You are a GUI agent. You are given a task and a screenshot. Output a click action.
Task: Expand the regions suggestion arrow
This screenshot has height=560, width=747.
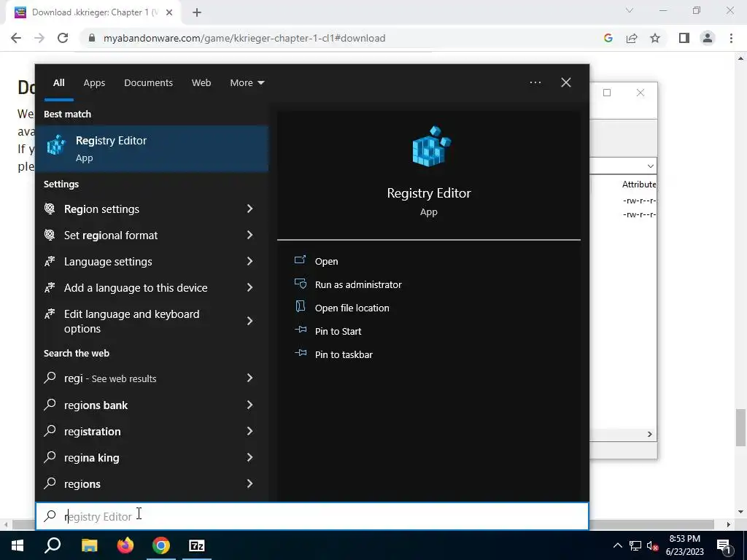(249, 483)
